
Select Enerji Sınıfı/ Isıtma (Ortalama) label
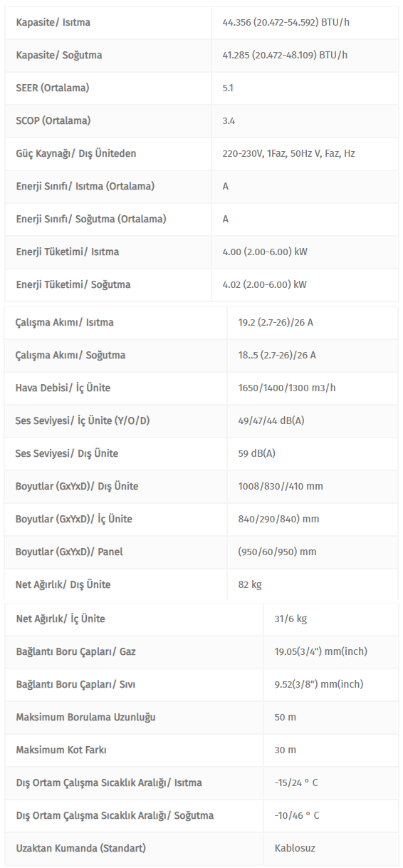(x=85, y=187)
